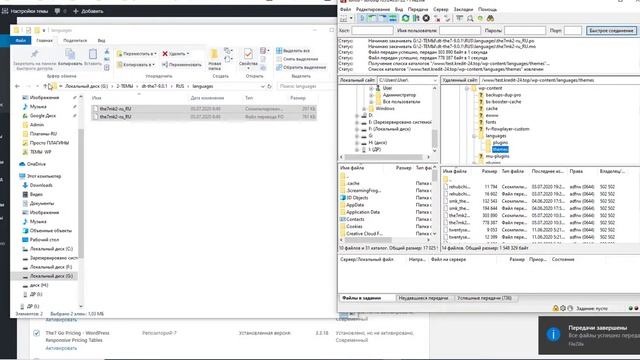Toggle synchronized browsing in FileZilla

pyautogui.click(x=480, y=18)
